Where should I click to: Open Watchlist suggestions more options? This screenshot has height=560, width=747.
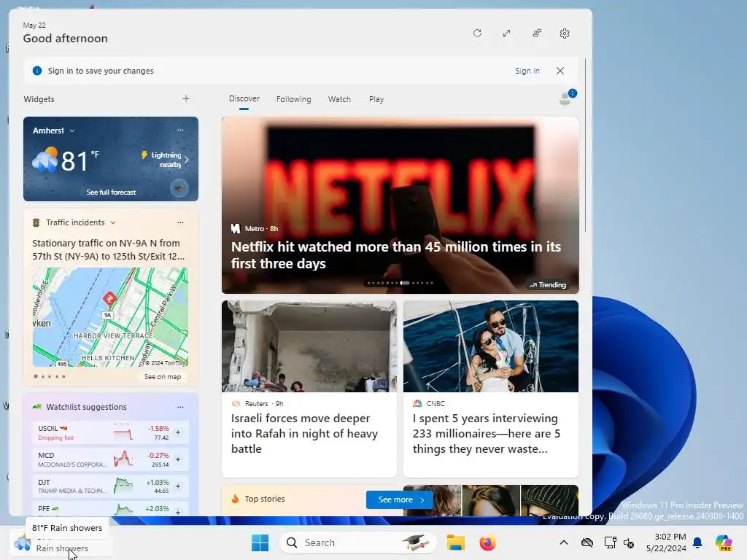(x=180, y=407)
